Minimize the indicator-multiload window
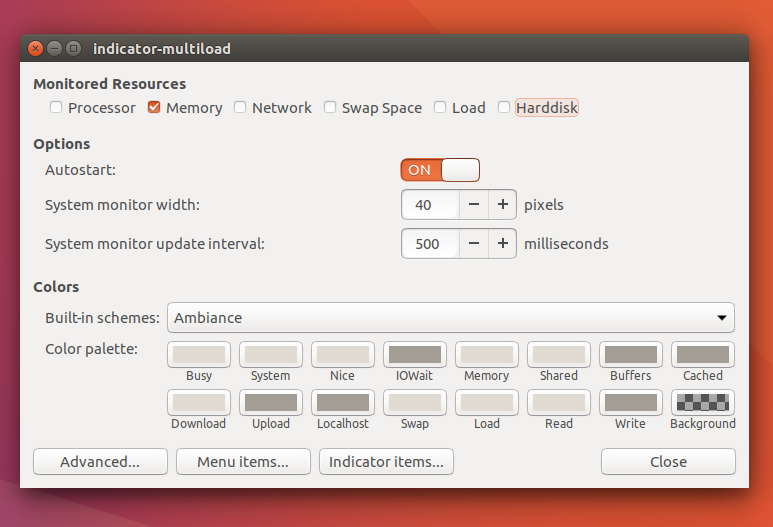Image resolution: width=773 pixels, height=527 pixels. coord(54,48)
